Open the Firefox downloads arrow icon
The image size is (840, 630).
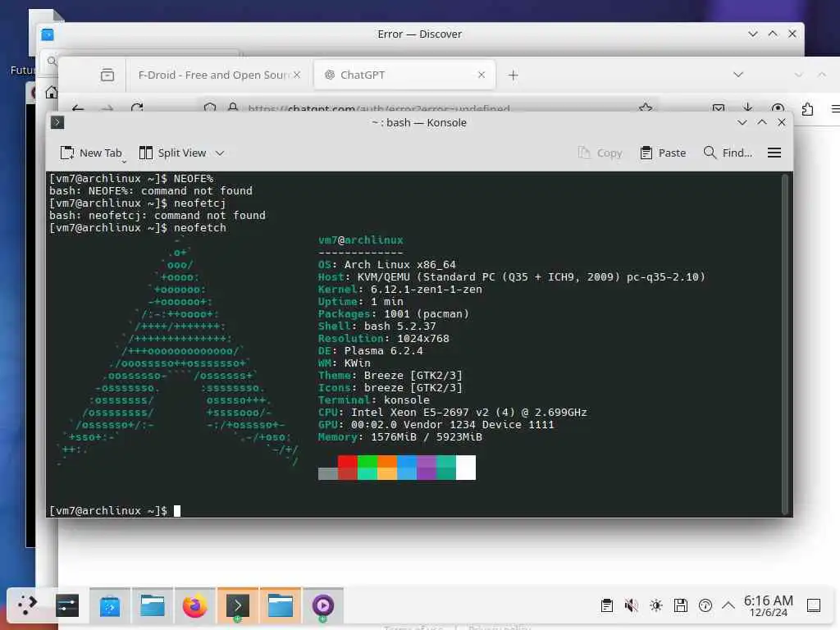(748, 107)
